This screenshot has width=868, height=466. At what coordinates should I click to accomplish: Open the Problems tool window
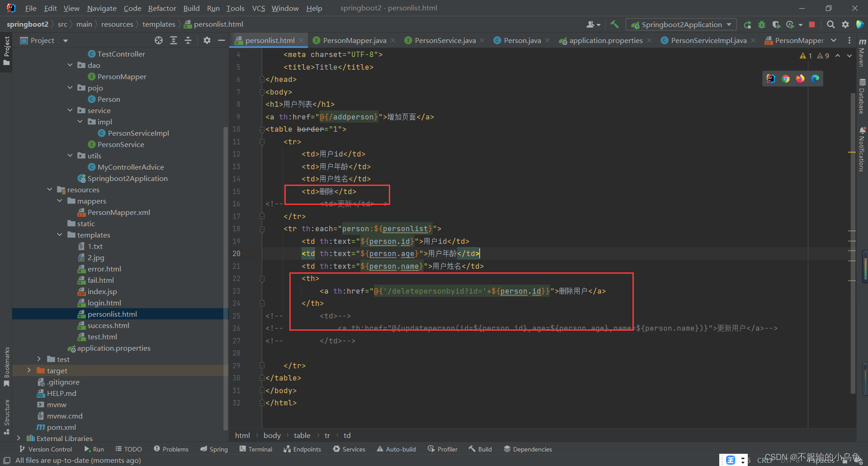click(x=171, y=449)
